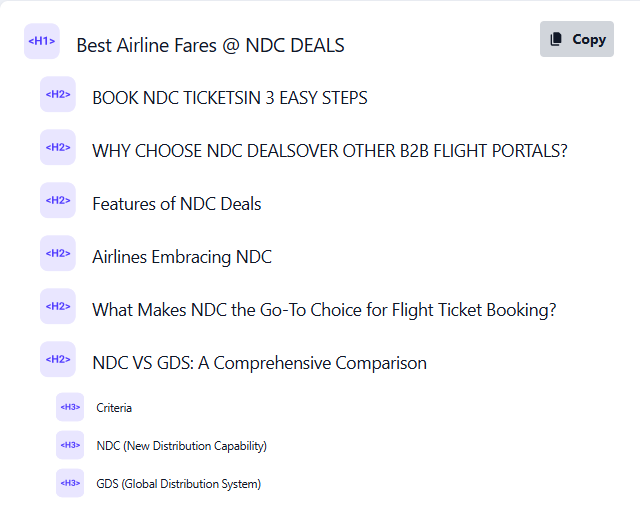640x507 pixels.
Task: Select 'GDS (Global Distribution System)' heading
Action: [x=178, y=484]
